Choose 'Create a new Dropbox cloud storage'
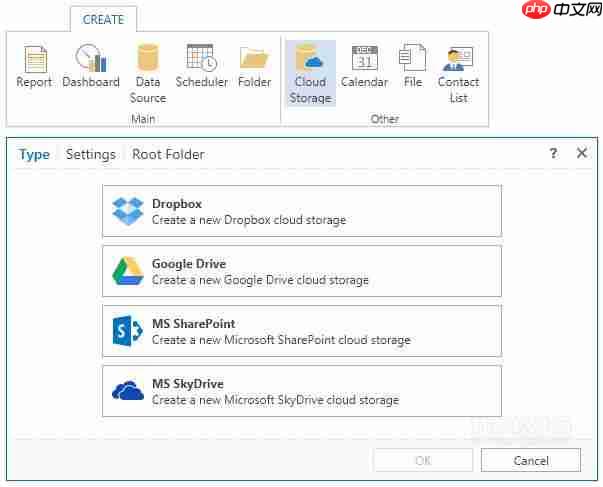 302,211
